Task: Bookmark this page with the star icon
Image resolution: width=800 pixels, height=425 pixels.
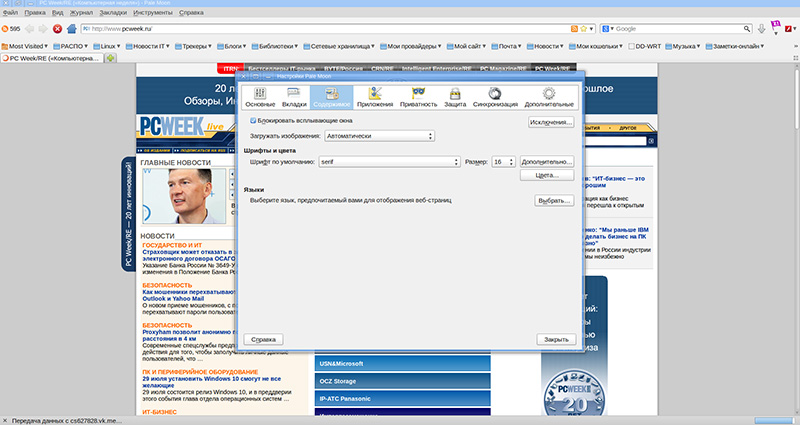Action: pyautogui.click(x=584, y=29)
